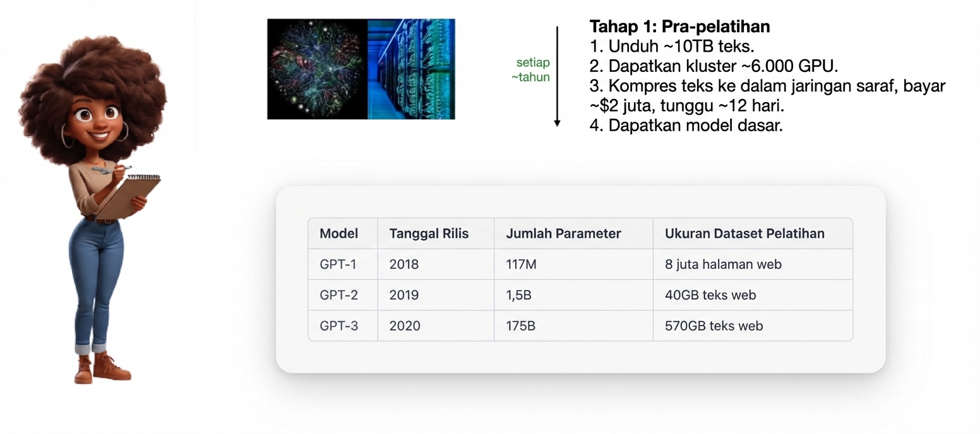Select the cartoon woman's face
The image size is (980, 434).
coord(97,121)
